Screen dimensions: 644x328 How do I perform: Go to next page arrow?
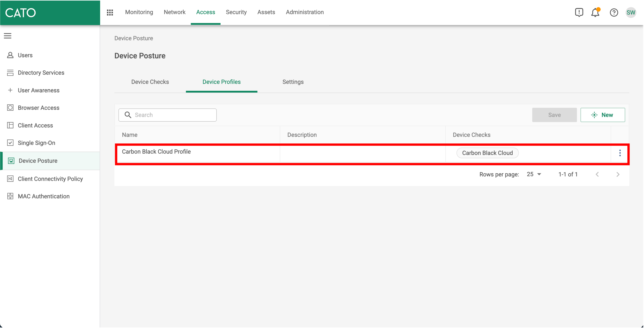point(618,174)
